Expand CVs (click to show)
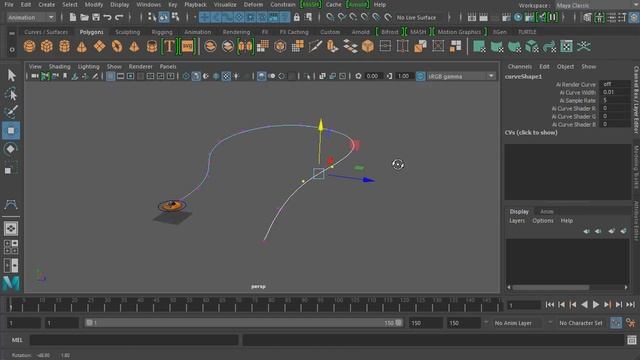The height and width of the screenshot is (360, 640). [531, 133]
